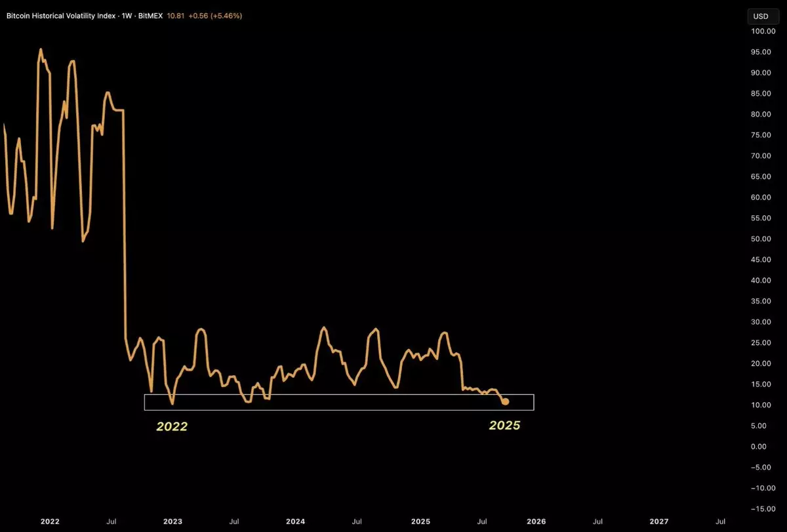Select the yellow italic 2025 annotation text
This screenshot has height=532, width=787.
click(x=504, y=425)
